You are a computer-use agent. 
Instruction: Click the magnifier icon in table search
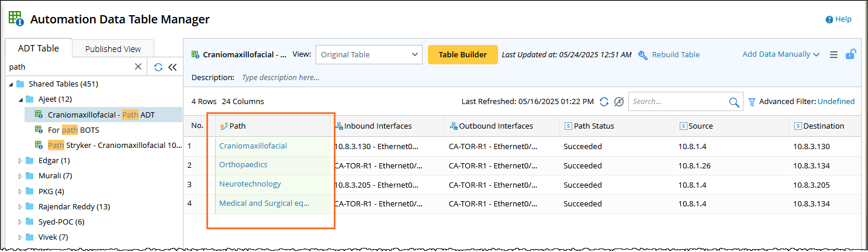click(x=734, y=102)
